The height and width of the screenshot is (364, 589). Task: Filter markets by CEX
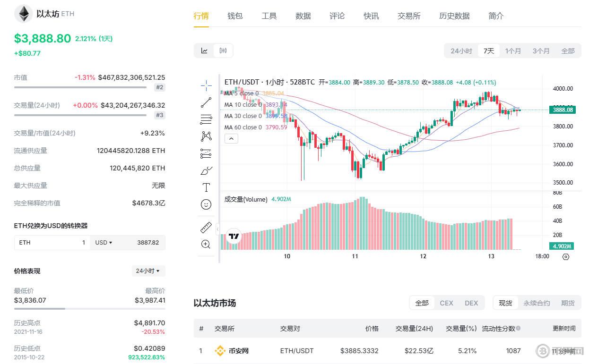pyautogui.click(x=446, y=303)
